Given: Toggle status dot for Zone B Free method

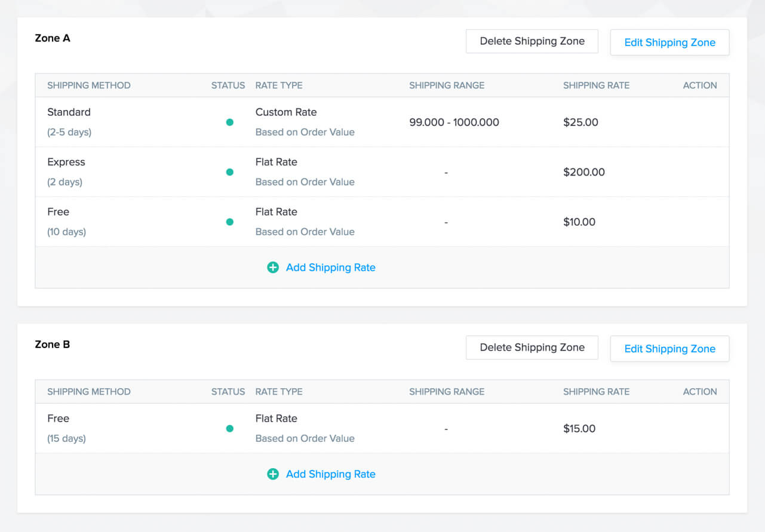Looking at the screenshot, I should [x=229, y=429].
